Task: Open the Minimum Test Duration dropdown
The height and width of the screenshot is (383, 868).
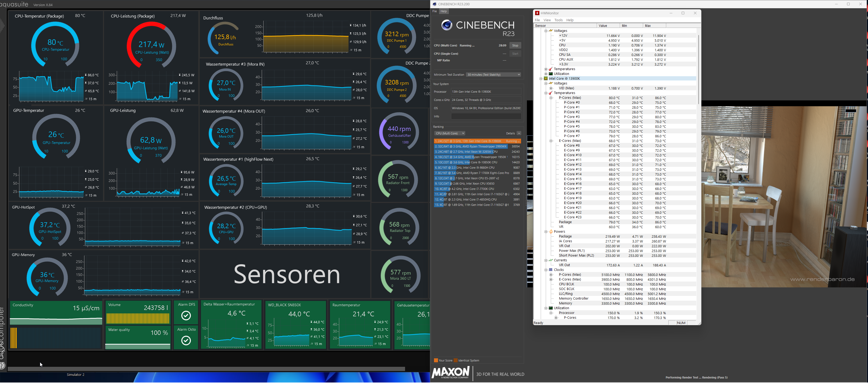Action: [x=494, y=75]
